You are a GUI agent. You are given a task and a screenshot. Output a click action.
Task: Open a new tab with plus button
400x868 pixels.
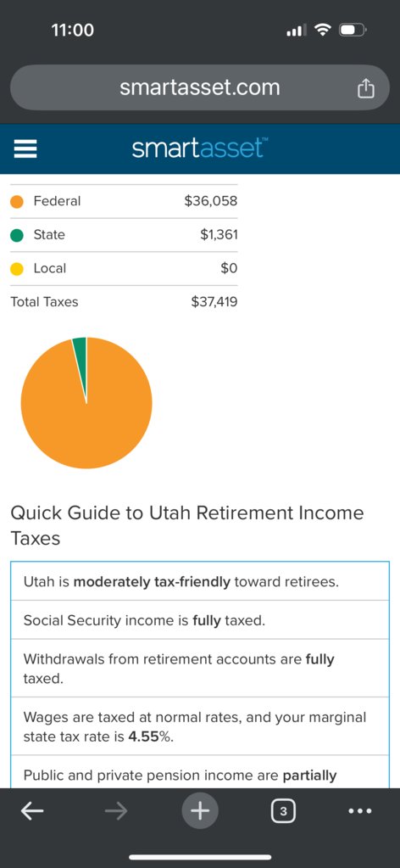coord(200,811)
